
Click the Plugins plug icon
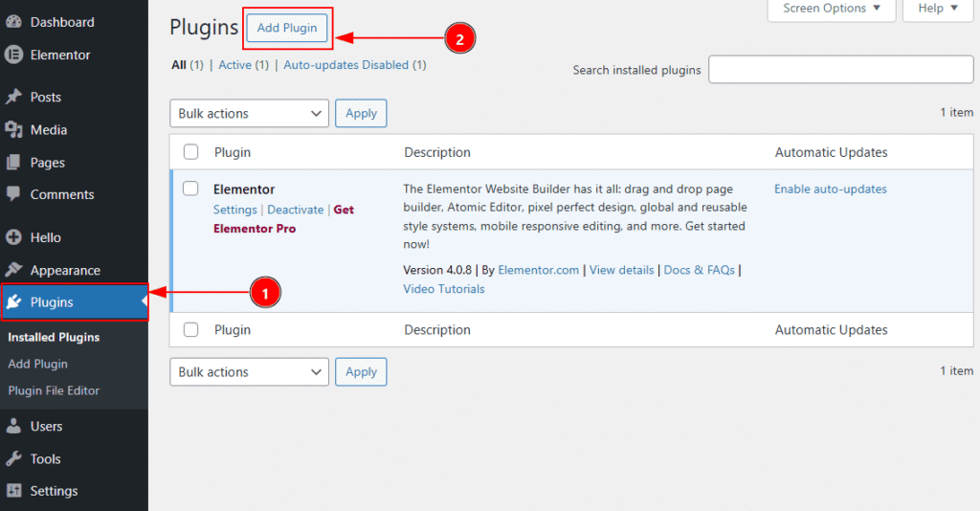point(13,302)
